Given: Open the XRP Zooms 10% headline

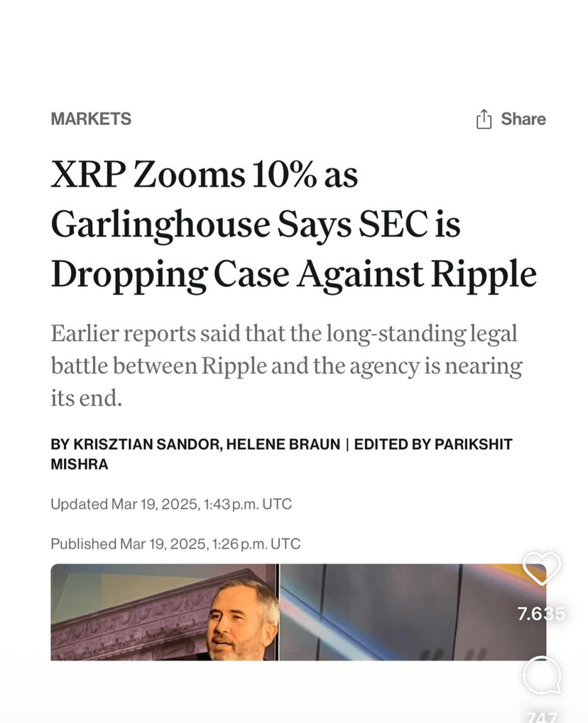Looking at the screenshot, I should coord(205,175).
